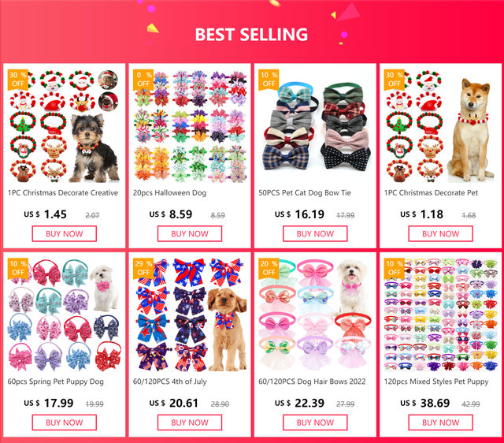Open the Yorkshire terrier Christmas collar product image
Screen dimensions: 504x443
65,126
